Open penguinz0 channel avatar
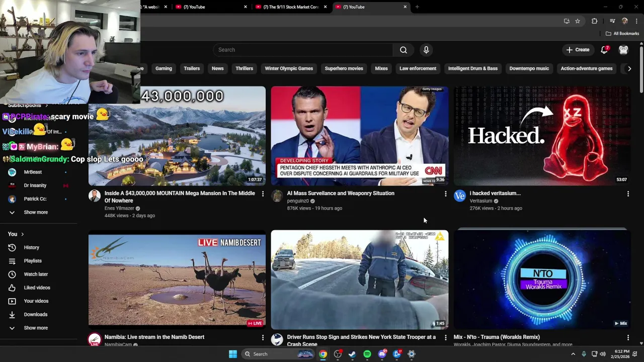The width and height of the screenshot is (644, 362). (x=277, y=196)
